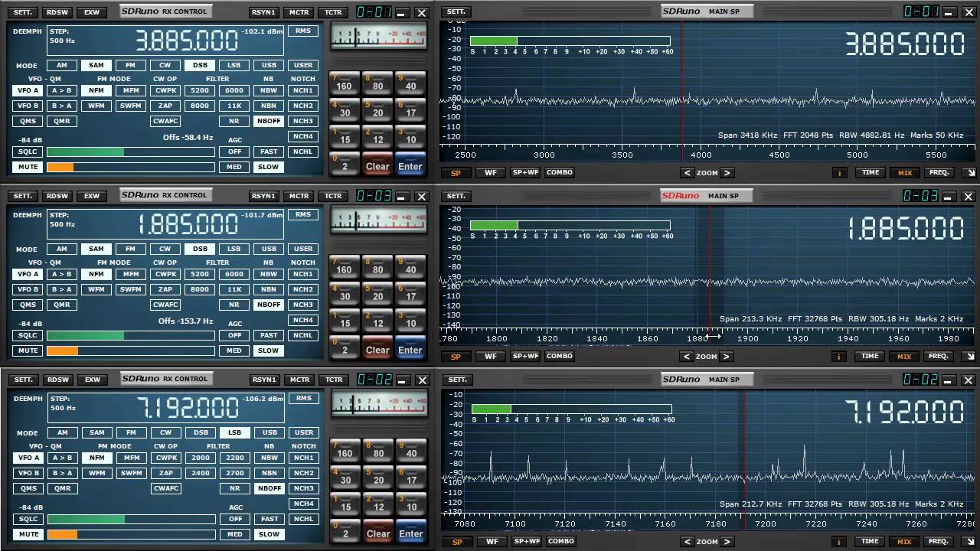This screenshot has width=980, height=551.
Task: Click the info (i) icon on top spectrum
Action: point(839,172)
